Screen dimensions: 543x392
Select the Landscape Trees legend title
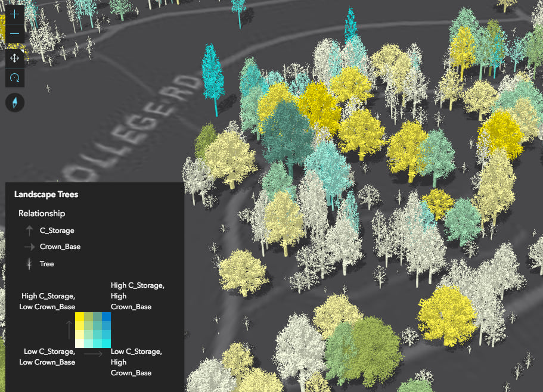point(46,194)
